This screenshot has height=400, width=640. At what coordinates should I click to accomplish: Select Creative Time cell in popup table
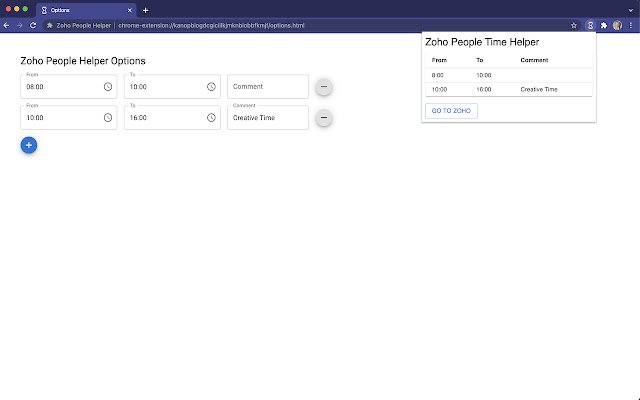tap(539, 89)
